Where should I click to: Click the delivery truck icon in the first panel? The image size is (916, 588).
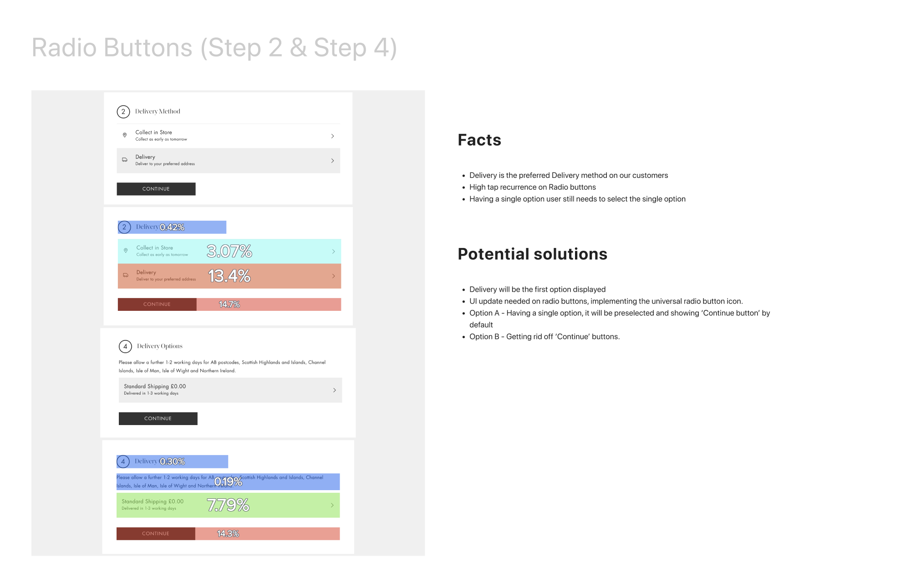125,160
